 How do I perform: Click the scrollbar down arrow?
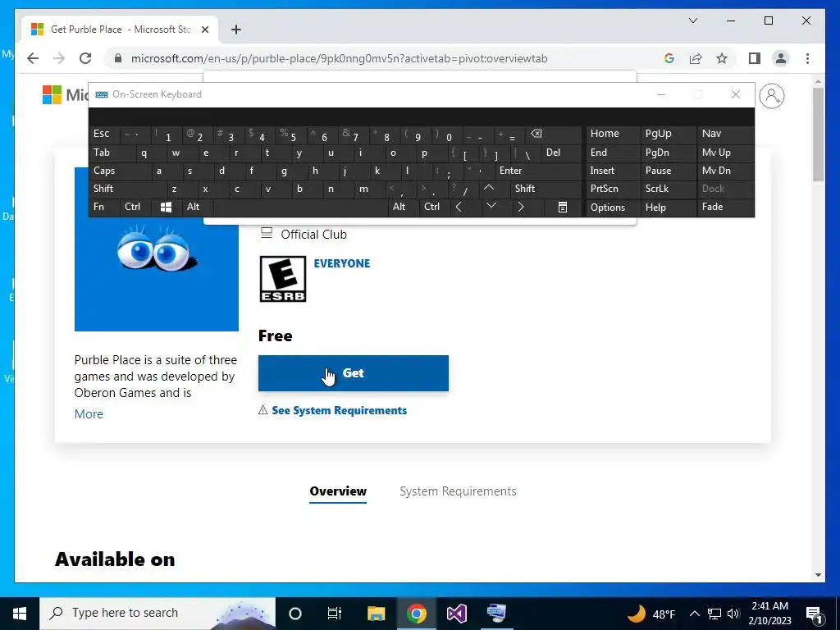[818, 575]
